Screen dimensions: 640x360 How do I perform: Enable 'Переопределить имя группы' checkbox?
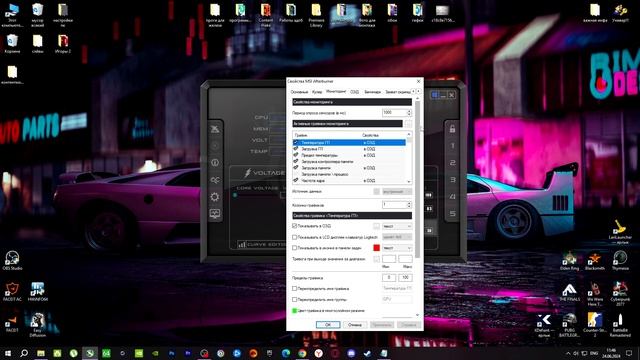point(295,300)
